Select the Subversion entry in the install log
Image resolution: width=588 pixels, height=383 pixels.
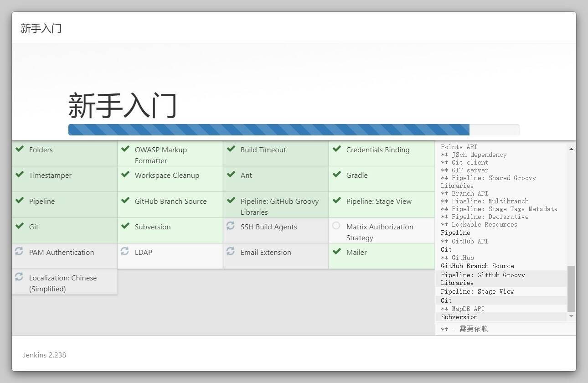tap(459, 317)
